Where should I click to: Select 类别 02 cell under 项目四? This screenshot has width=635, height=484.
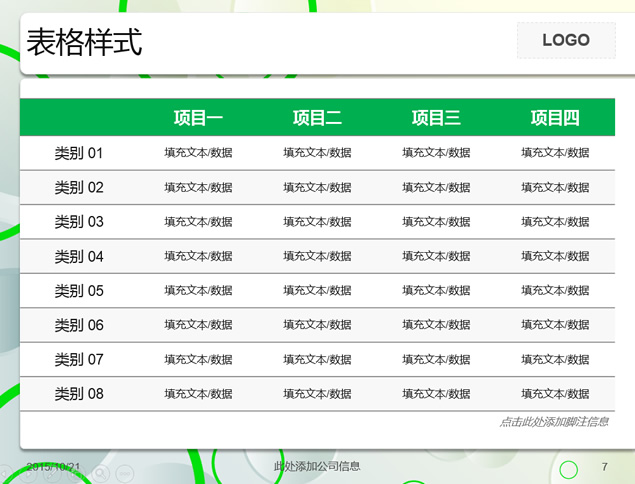click(x=555, y=188)
